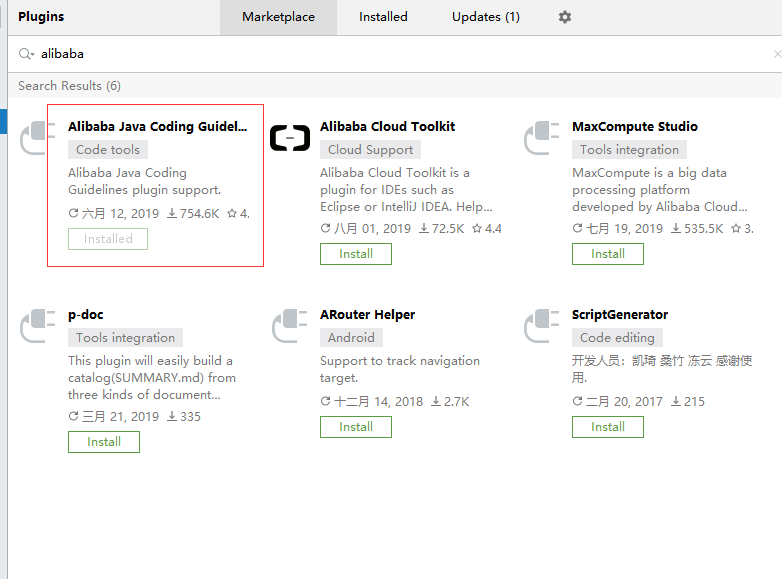782x579 pixels.
Task: Click the 2.7K downloads count
Action: 450,402
